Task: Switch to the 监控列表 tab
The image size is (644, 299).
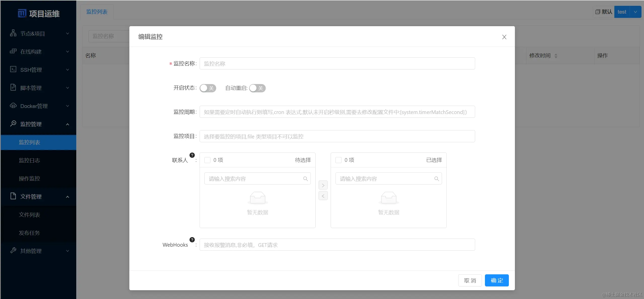Action: [97, 12]
